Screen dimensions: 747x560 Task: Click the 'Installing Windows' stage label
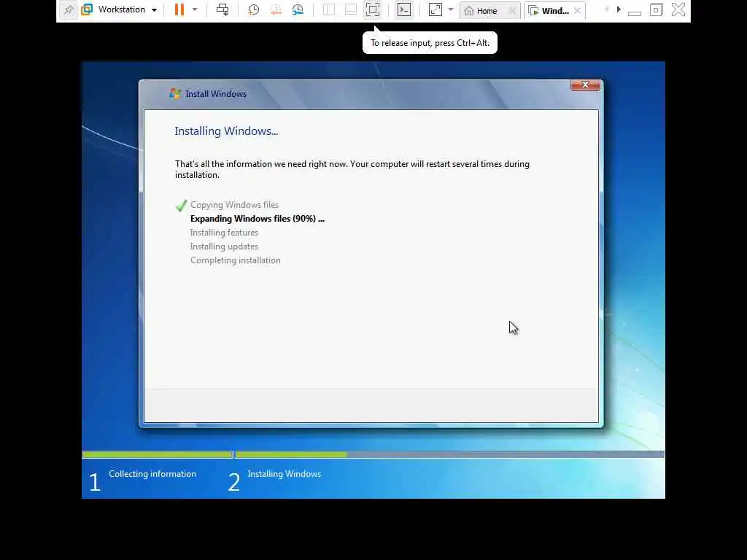(x=285, y=474)
